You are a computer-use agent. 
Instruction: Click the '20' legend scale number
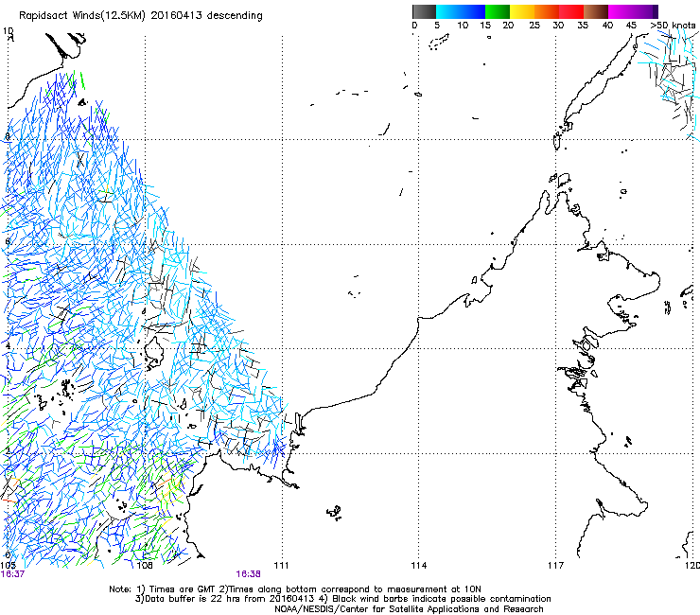508,26
